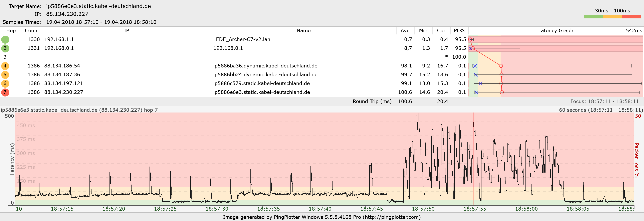The image size is (644, 221).
Task: Click hop 6 blue X marker in latency graph
Action: (480, 83)
